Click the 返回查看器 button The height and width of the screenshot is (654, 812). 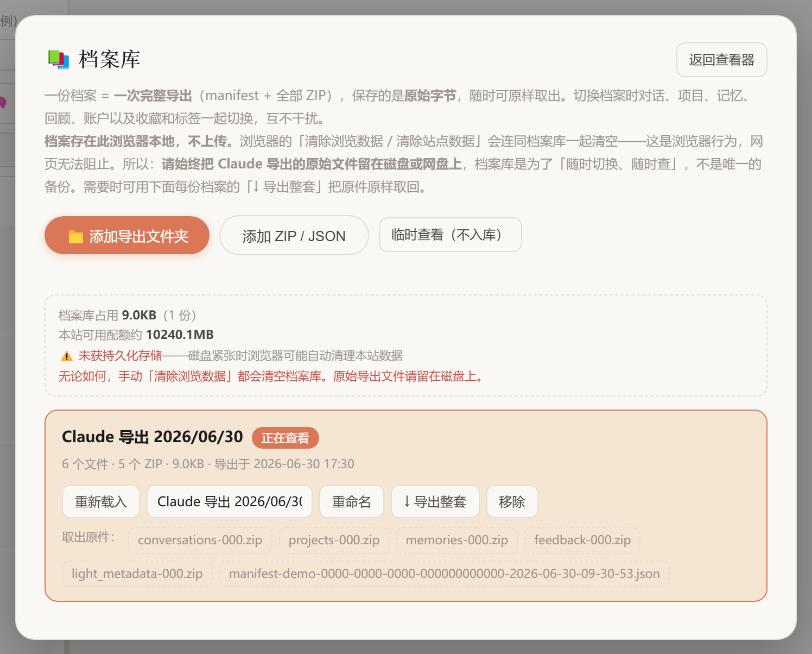pyautogui.click(x=721, y=60)
